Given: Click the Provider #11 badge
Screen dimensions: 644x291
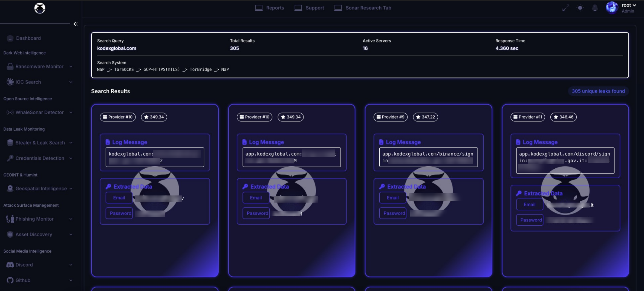Looking at the screenshot, I should tap(528, 117).
